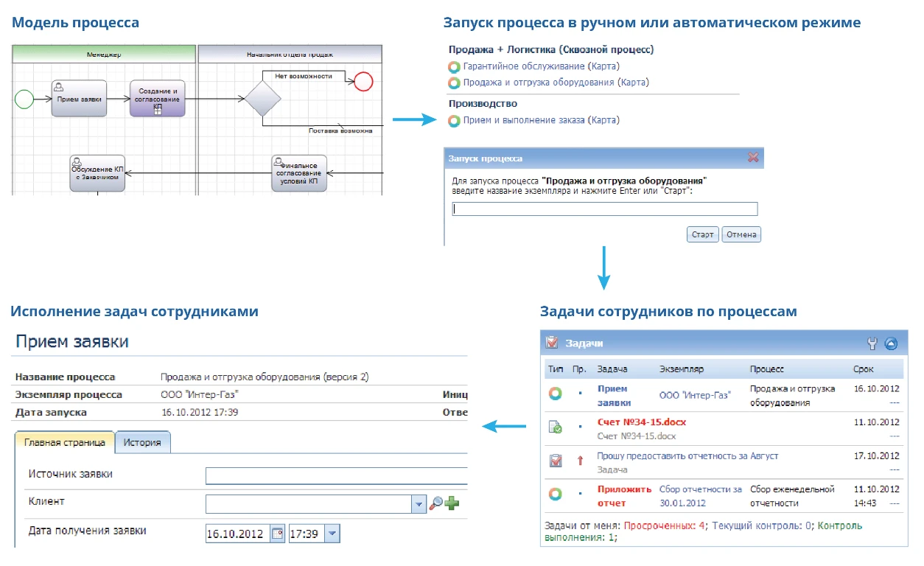
Task: Select the green start event circle
Action: coord(24,99)
